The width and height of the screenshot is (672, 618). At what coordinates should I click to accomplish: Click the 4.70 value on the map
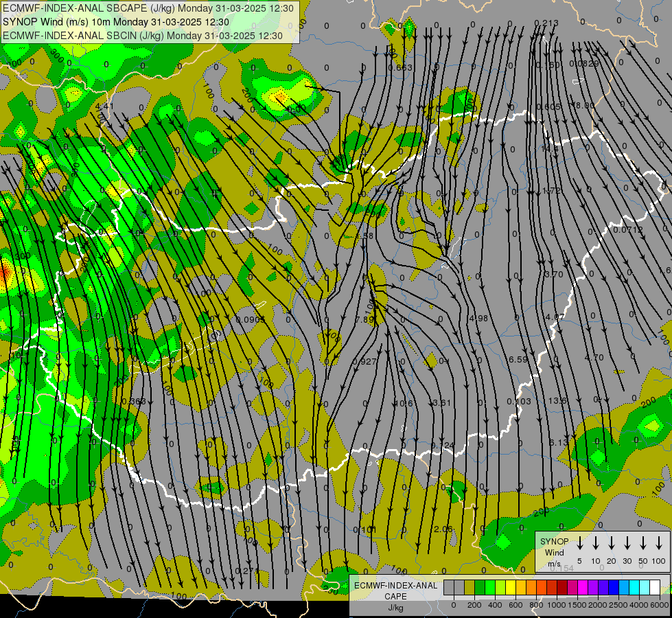click(x=594, y=357)
